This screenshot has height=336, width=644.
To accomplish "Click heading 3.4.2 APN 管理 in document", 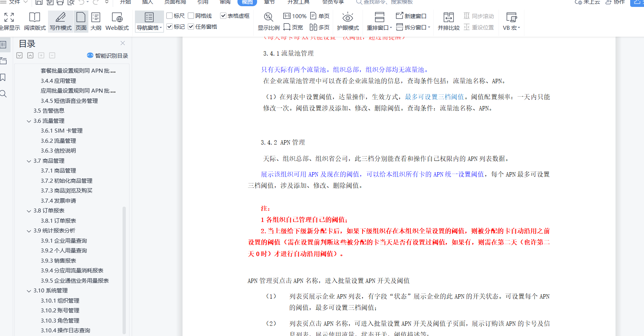I will [x=283, y=142].
